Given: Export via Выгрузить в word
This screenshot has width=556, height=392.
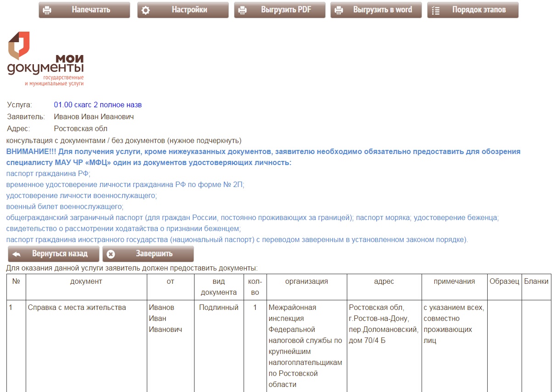Looking at the screenshot, I should (x=382, y=10).
